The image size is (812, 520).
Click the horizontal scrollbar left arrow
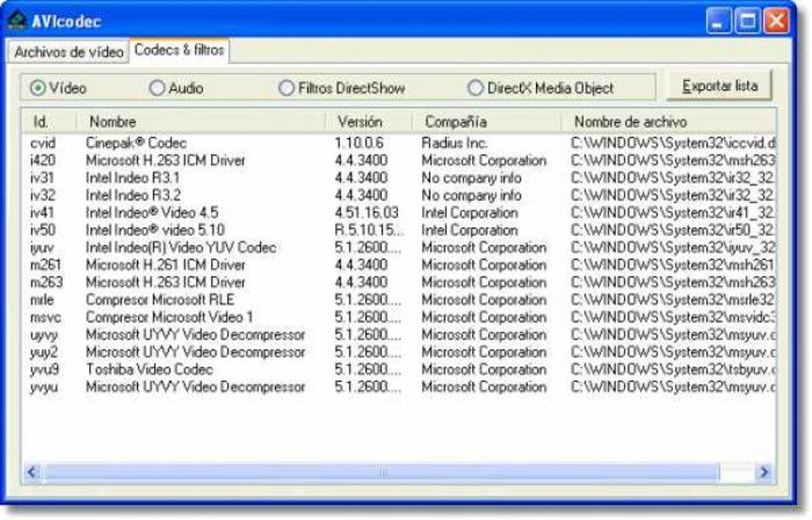[32, 472]
